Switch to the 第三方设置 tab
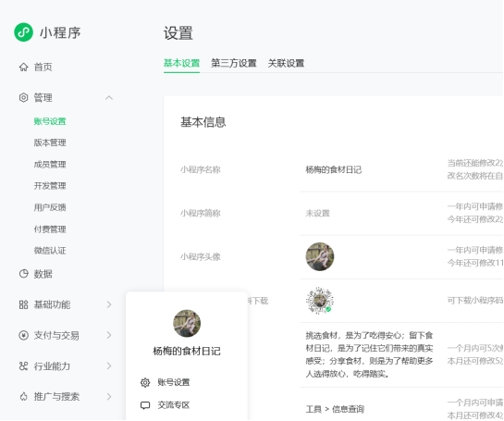The image size is (504, 421). pos(234,63)
